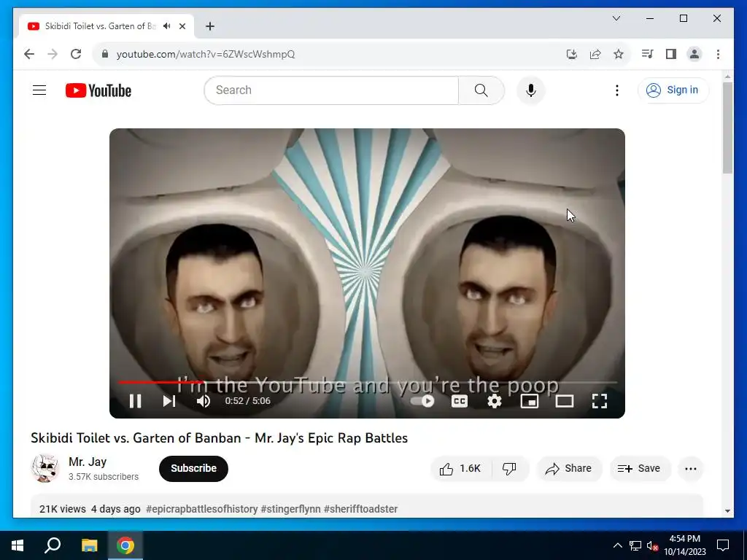Reload the page
Viewport: 747px width, 560px height.
click(76, 54)
